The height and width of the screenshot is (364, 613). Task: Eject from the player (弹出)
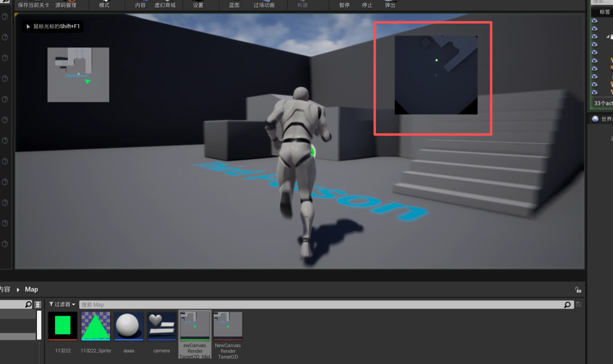pyautogui.click(x=390, y=5)
